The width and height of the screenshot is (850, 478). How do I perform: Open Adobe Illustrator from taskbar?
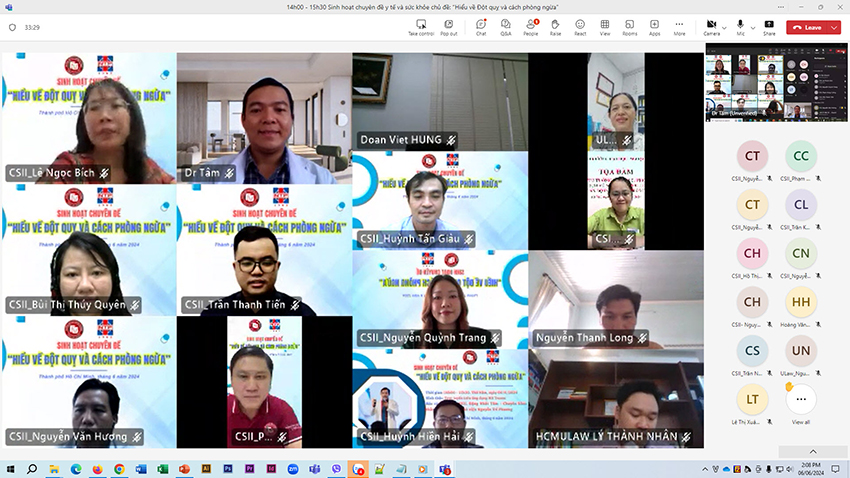tap(206, 469)
